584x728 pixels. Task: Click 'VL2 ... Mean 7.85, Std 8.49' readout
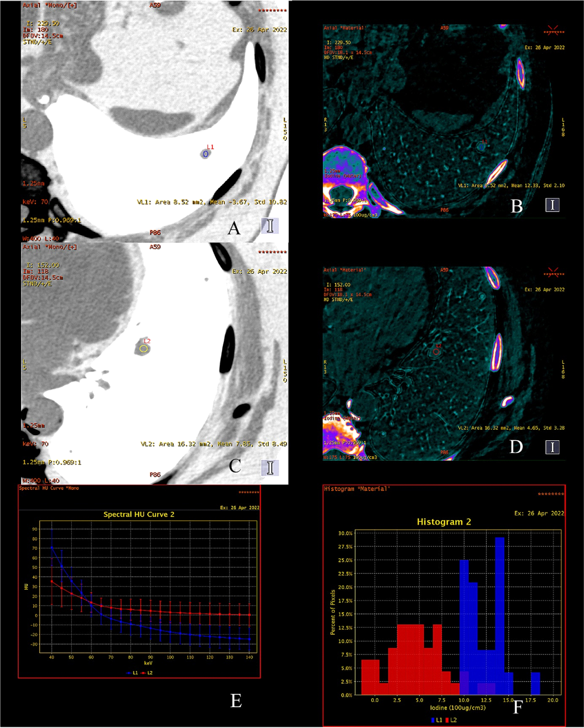click(x=214, y=444)
